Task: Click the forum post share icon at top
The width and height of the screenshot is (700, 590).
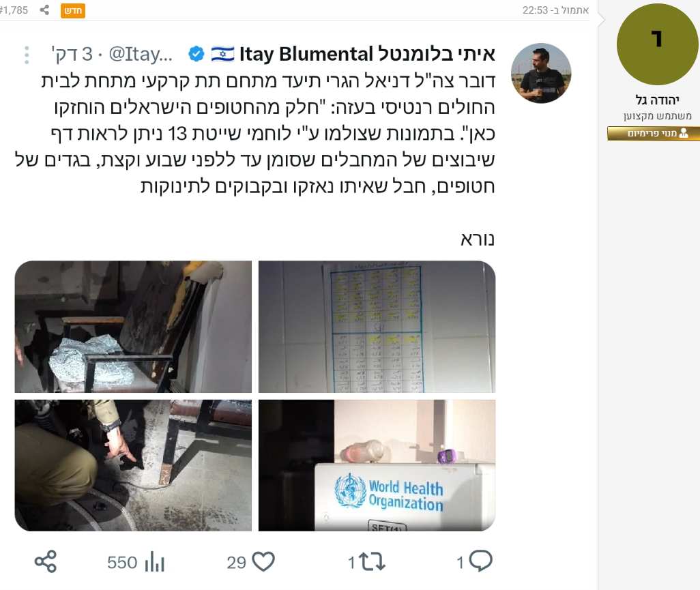Action: click(x=44, y=10)
